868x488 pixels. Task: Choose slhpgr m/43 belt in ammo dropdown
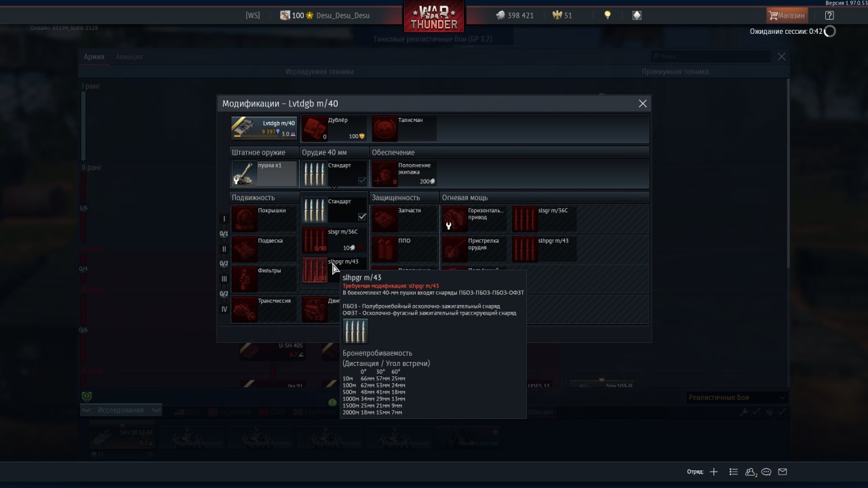334,270
